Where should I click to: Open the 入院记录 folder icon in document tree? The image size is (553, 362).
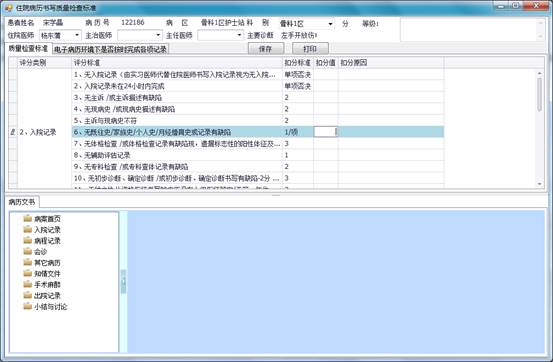coord(28,229)
